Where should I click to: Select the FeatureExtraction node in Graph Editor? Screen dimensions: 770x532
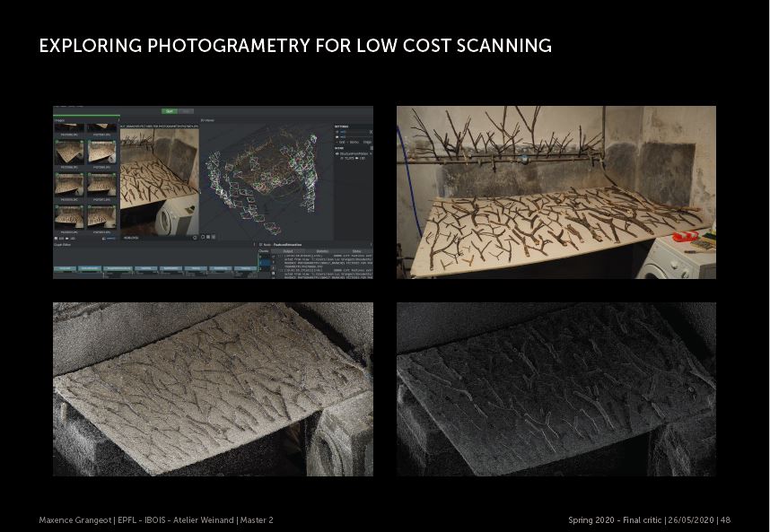coord(91,268)
